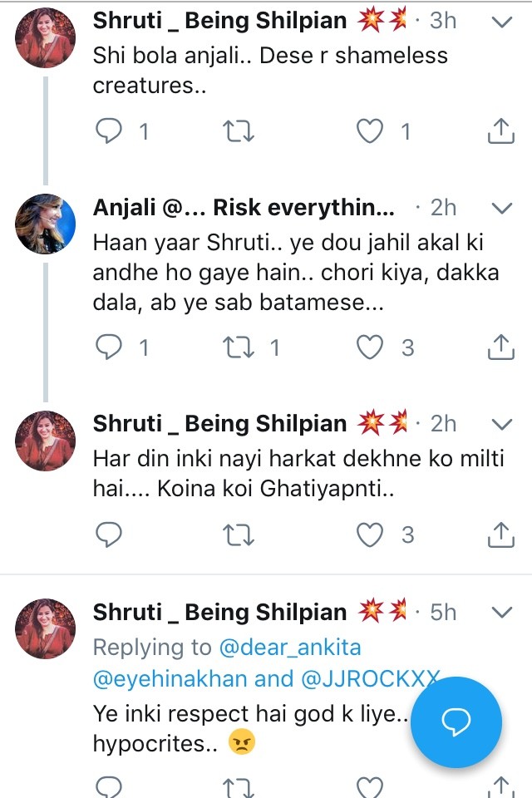Open dropdown arrow on 'Har din inki' tweet
The image size is (532, 798).
tap(501, 424)
